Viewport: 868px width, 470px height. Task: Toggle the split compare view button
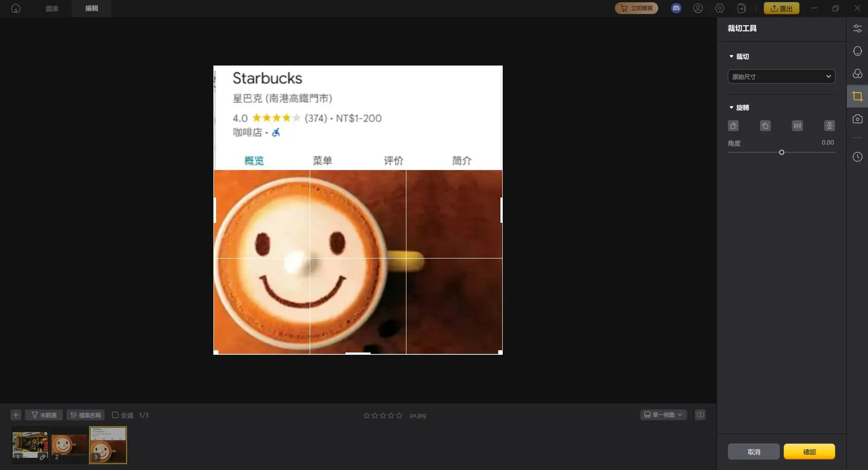pyautogui.click(x=700, y=415)
